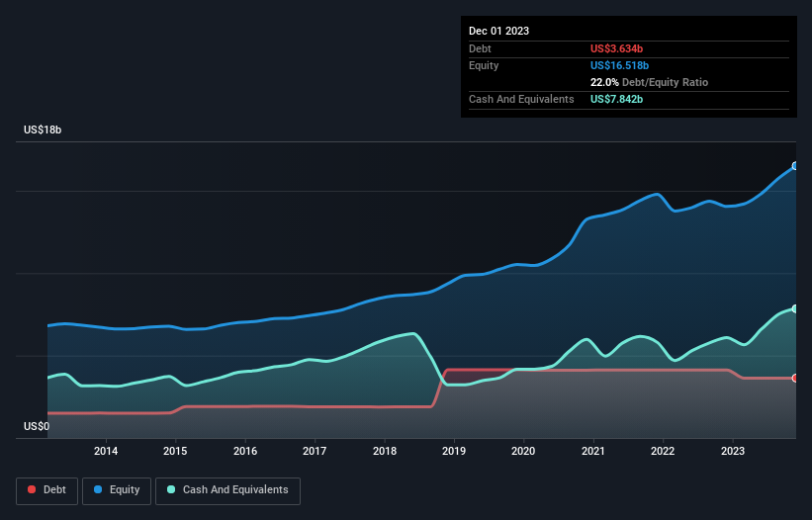The image size is (812, 520).
Task: Click the 2017 x-axis label
Action: tap(315, 451)
